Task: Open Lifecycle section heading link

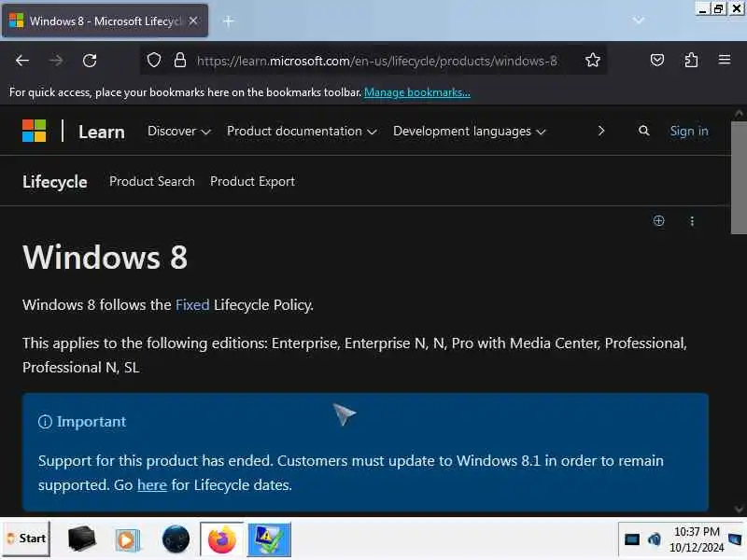Action: tap(55, 182)
